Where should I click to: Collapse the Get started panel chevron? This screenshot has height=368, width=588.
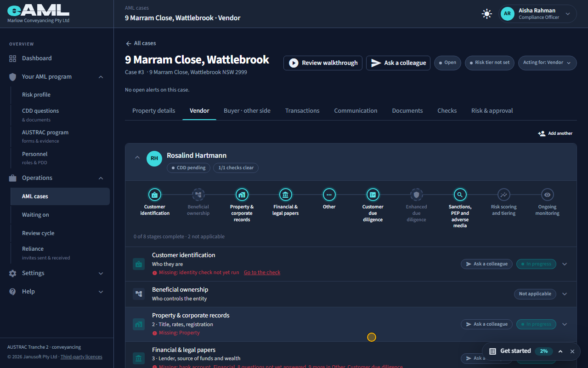coord(560,351)
